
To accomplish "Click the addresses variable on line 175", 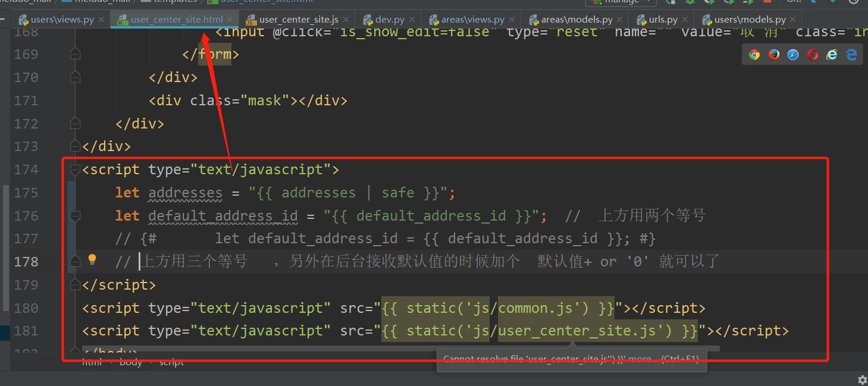I will (185, 193).
